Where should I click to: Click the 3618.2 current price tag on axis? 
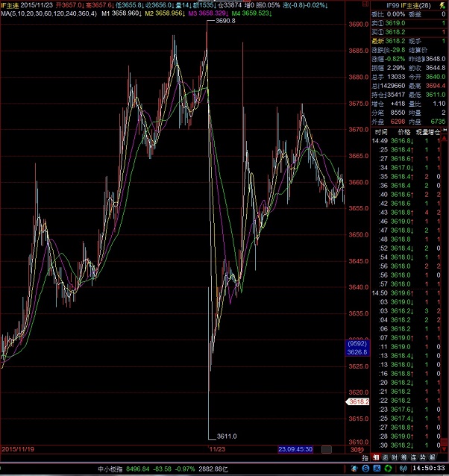(358, 401)
